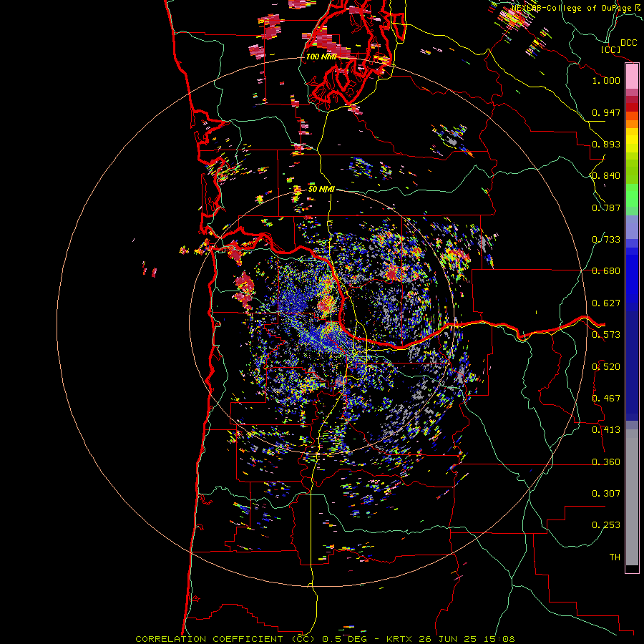Screen dimensions: 644x644
Task: Click the DCC label above the color scale
Action: click(x=629, y=43)
